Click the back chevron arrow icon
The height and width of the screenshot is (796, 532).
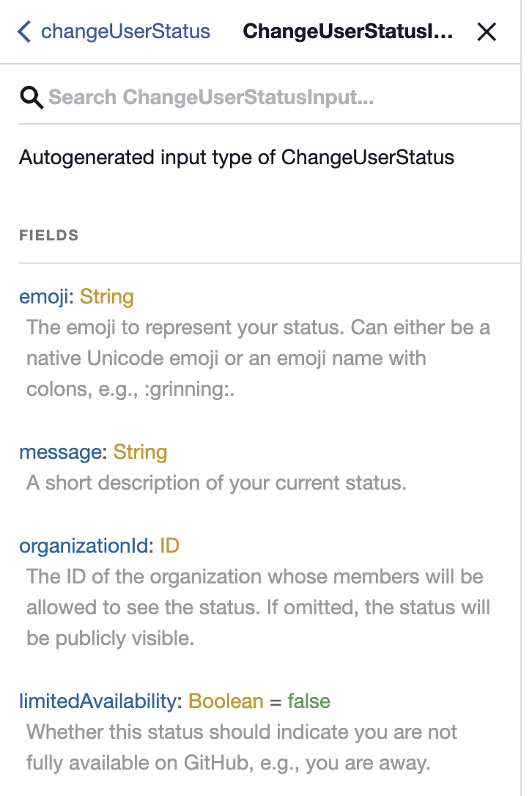click(24, 32)
